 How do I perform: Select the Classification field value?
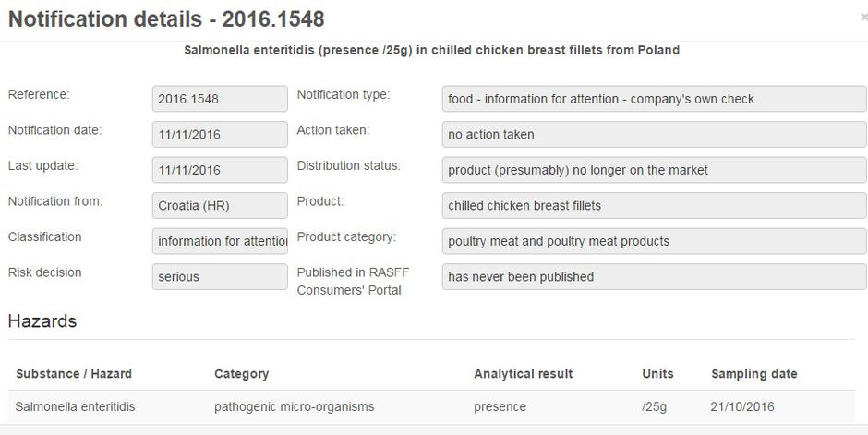(x=220, y=241)
